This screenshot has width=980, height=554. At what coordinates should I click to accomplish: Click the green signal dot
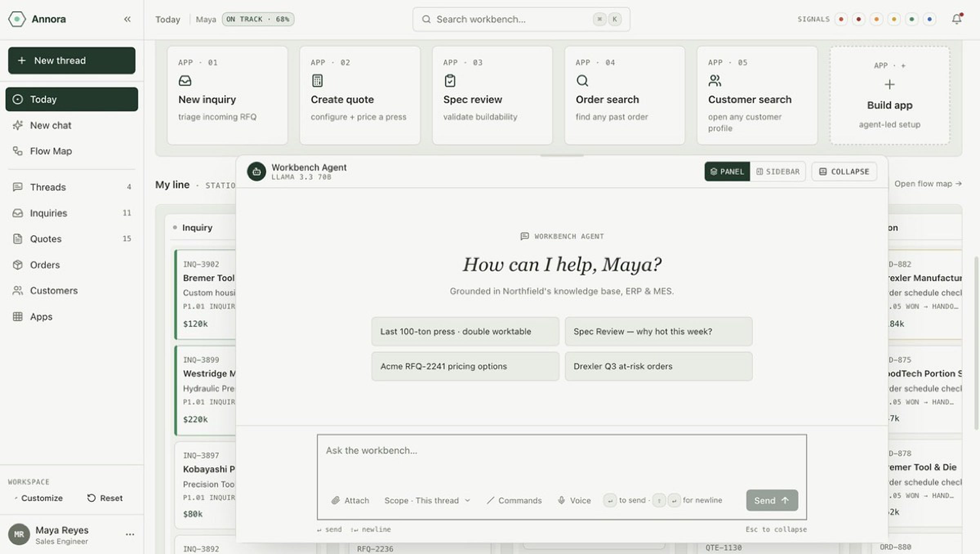click(x=911, y=19)
